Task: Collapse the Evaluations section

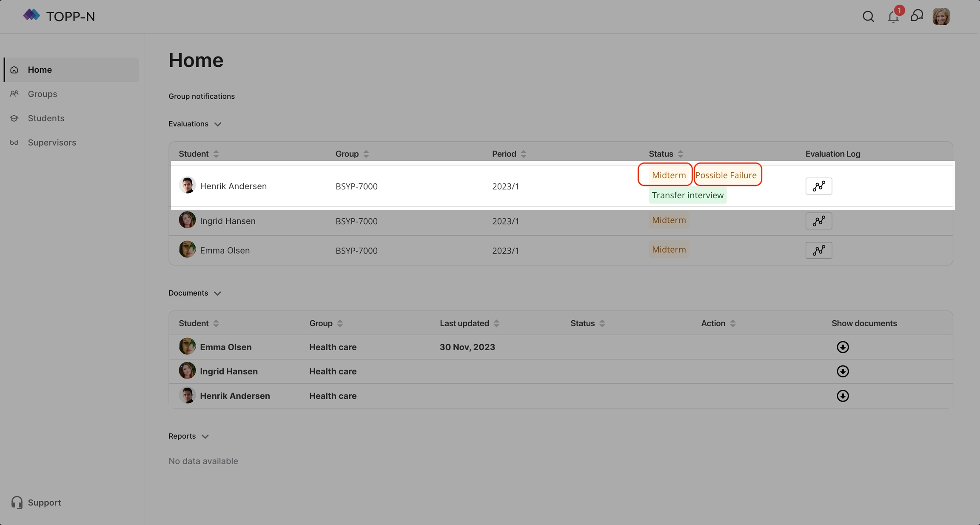Action: pyautogui.click(x=218, y=124)
